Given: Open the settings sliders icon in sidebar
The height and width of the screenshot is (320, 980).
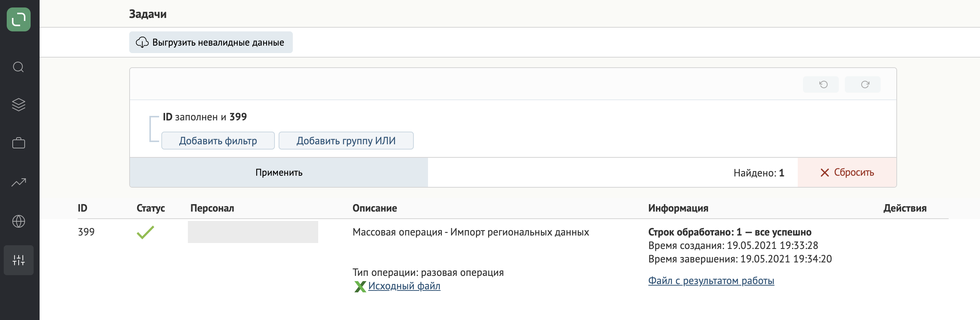Looking at the screenshot, I should point(19,260).
